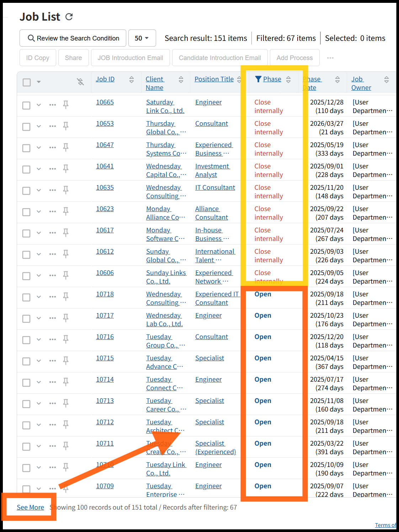The height and width of the screenshot is (532, 399).
Task: Click the See More link
Action: pyautogui.click(x=31, y=507)
